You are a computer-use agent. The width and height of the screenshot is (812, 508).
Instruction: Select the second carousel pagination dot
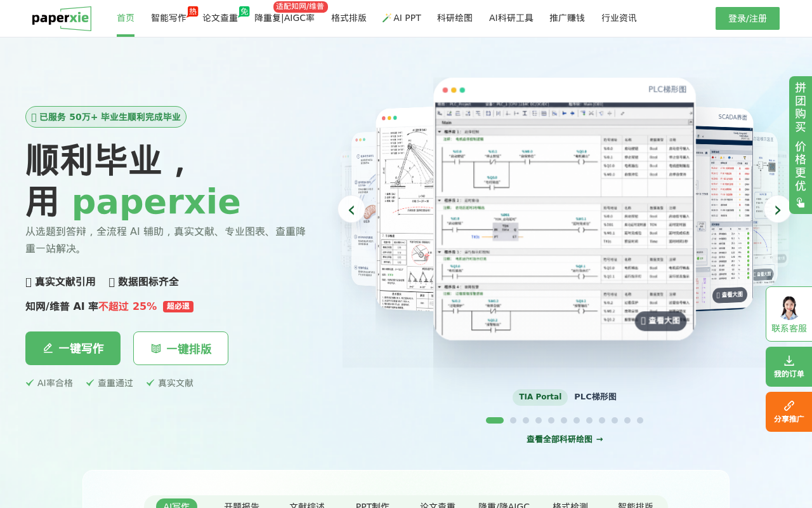(x=513, y=420)
